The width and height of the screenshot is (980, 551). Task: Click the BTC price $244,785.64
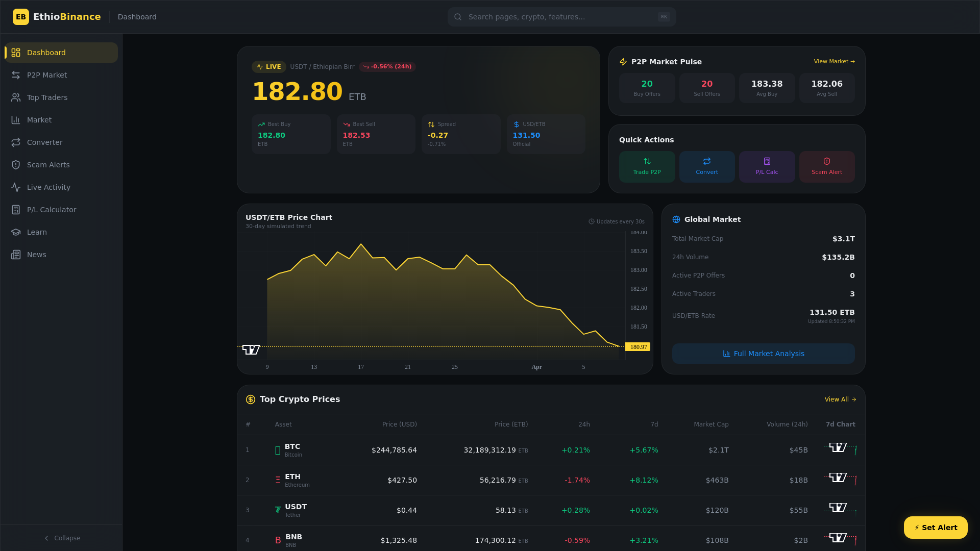click(394, 450)
